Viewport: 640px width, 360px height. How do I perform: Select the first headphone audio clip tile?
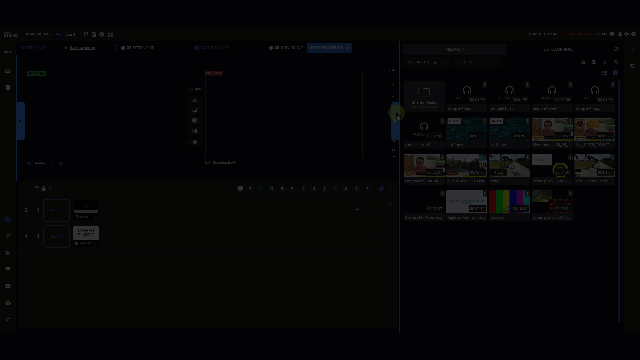click(467, 96)
